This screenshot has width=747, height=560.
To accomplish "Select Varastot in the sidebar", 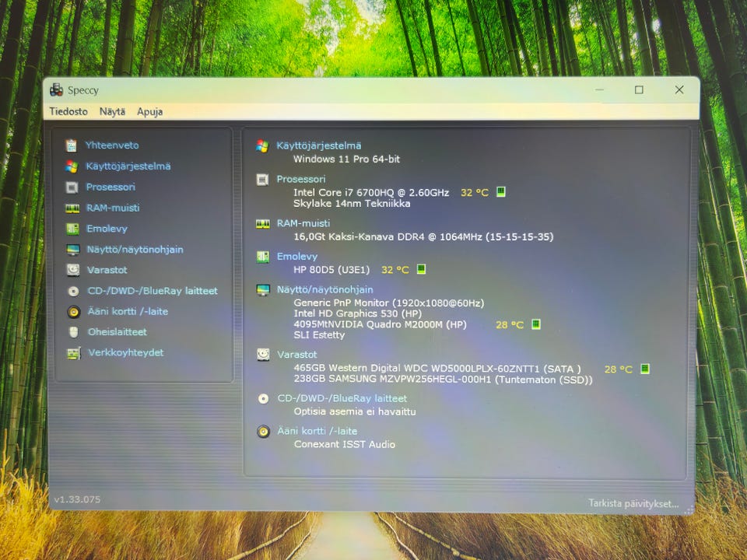I will (107, 270).
